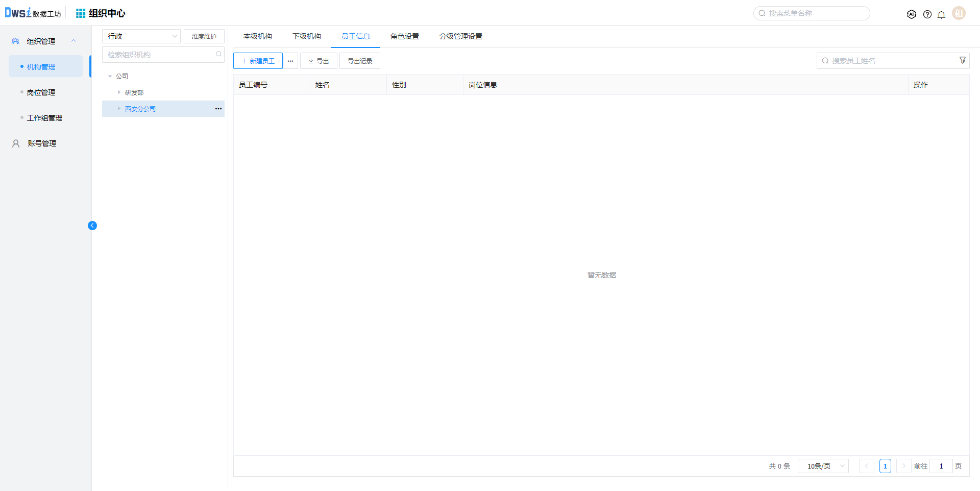Collapse sidebar with blue arrow button
The width and height of the screenshot is (980, 491).
coord(92,226)
